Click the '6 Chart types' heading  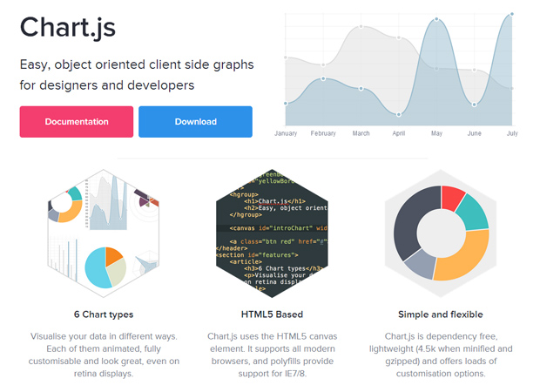click(x=104, y=314)
